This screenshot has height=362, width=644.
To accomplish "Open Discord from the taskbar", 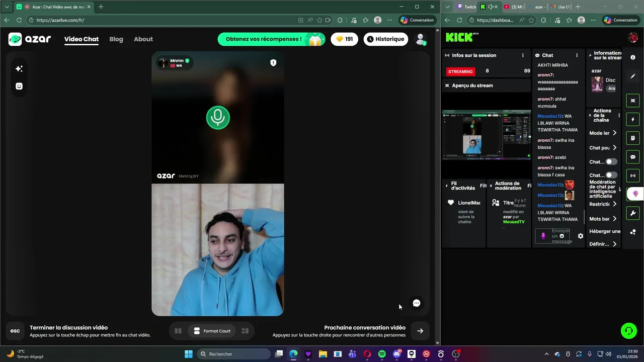I will [x=397, y=354].
